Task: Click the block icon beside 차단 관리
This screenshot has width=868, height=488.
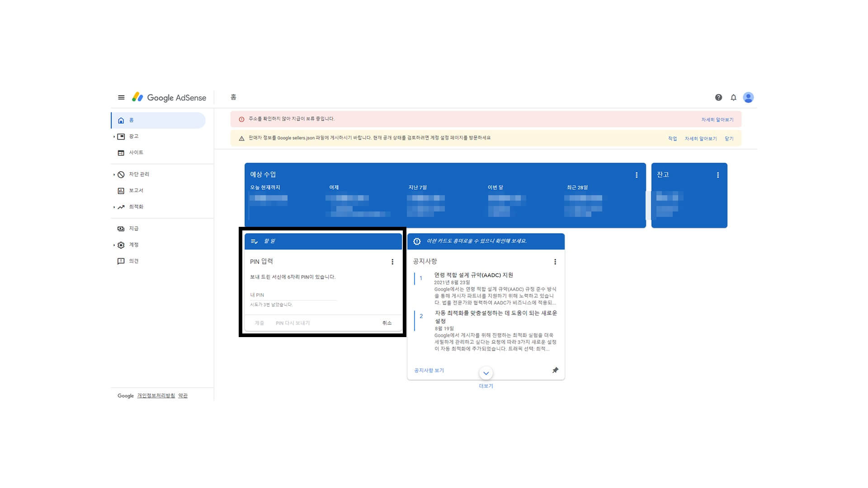Action: [x=121, y=174]
